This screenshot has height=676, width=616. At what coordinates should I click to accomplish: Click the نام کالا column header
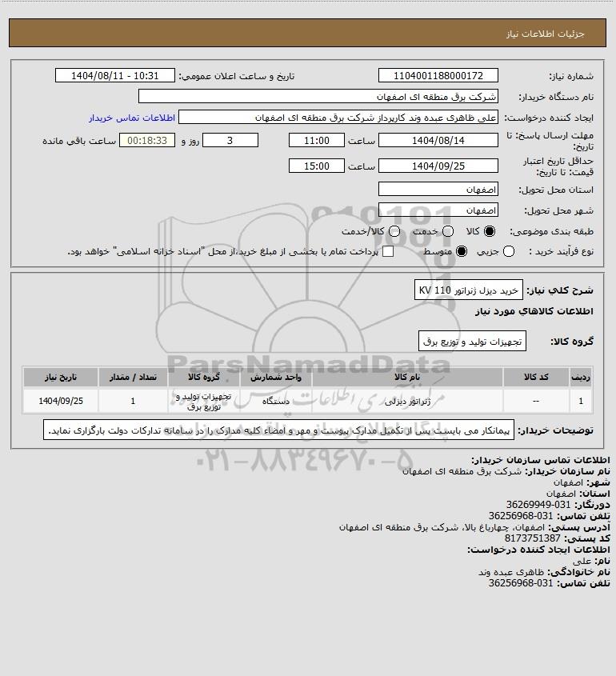point(407,378)
